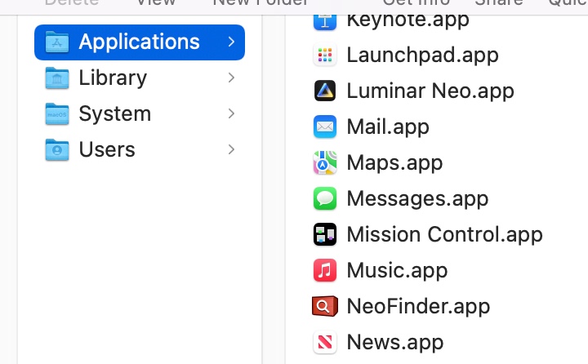The image size is (588, 364).
Task: Click the Library folder name
Action: point(113,78)
